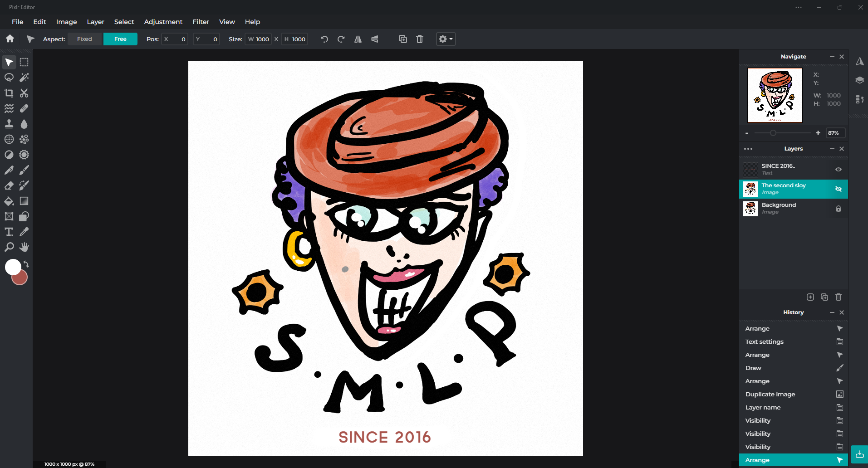The height and width of the screenshot is (468, 868).
Task: Select the 'Text settings' history entry
Action: point(794,341)
